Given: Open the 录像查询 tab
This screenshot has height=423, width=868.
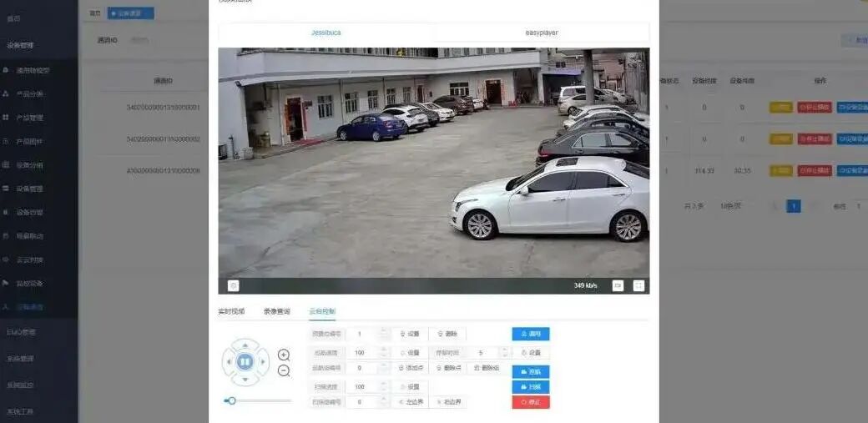Looking at the screenshot, I should pos(277,311).
